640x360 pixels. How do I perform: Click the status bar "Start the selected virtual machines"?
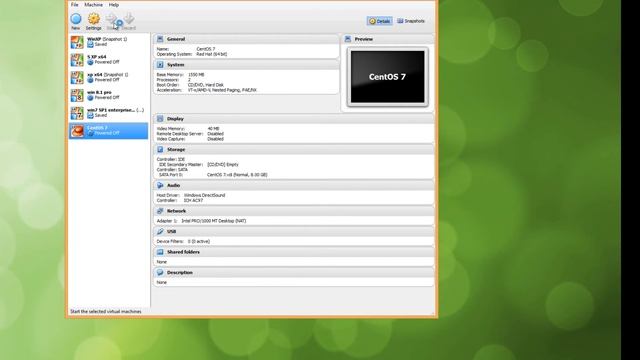point(106,311)
